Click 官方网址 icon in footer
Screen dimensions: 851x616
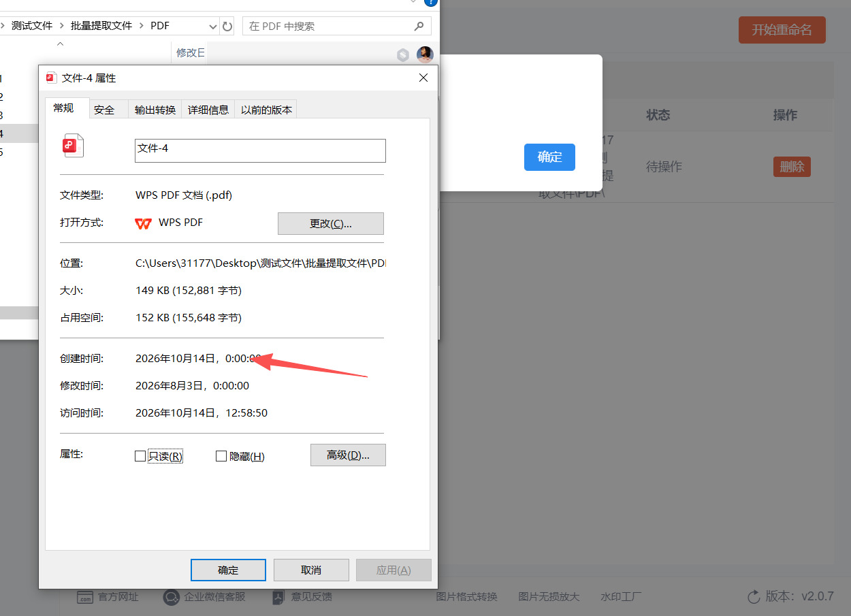(85, 597)
